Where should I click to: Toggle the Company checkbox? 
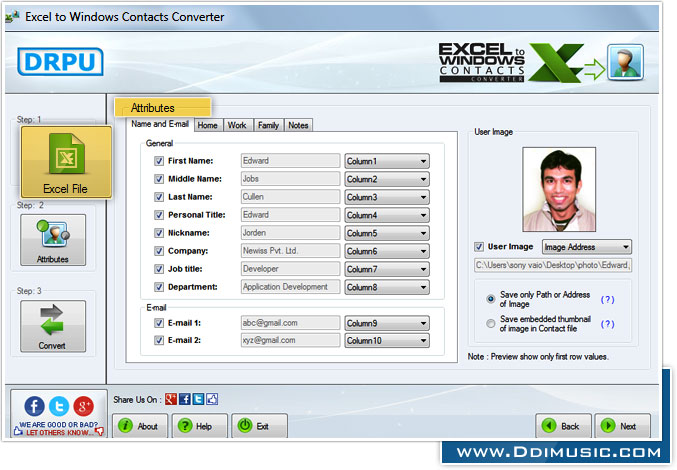click(x=159, y=251)
